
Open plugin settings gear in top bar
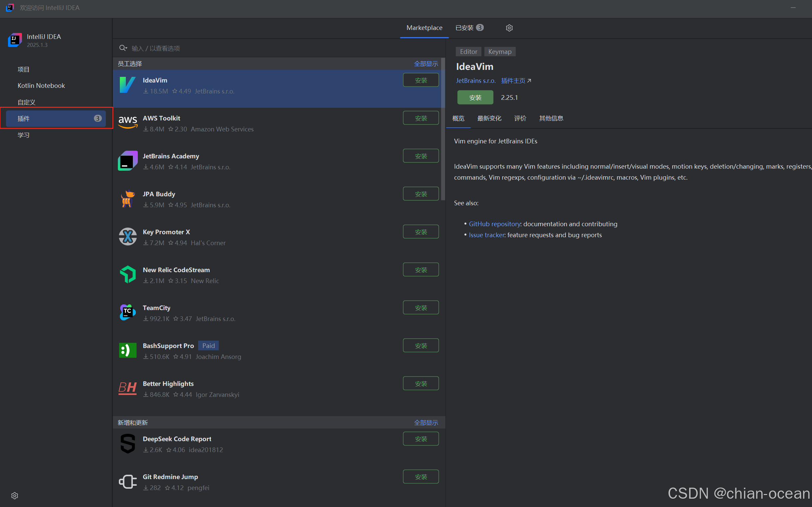coord(509,28)
